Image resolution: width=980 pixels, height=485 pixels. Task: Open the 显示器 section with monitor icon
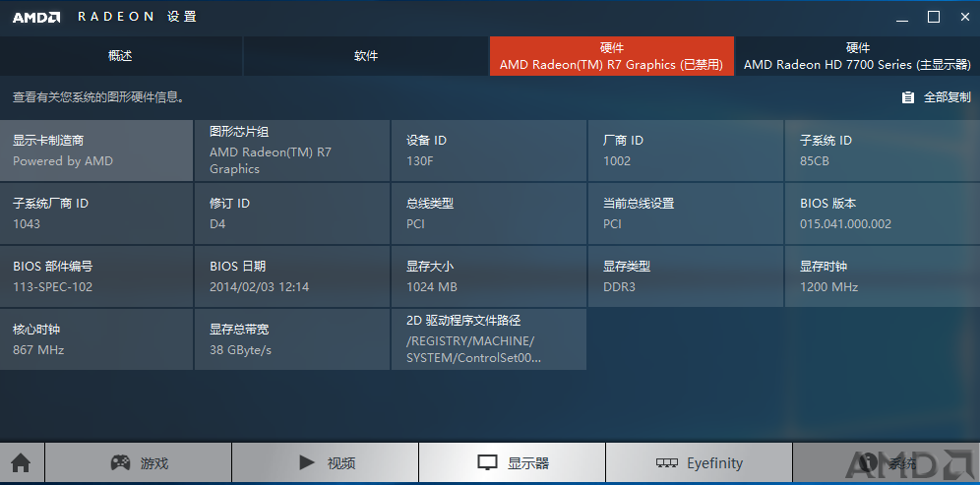pyautogui.click(x=512, y=463)
